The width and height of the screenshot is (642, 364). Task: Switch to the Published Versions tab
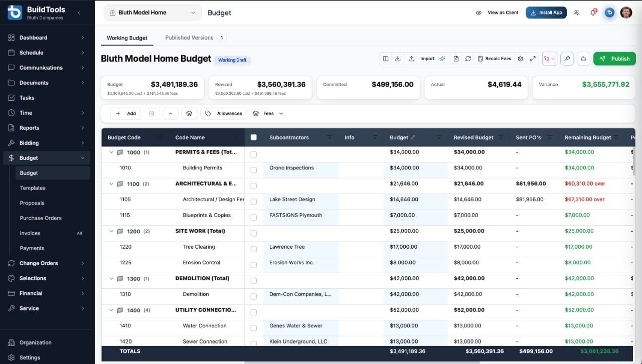[x=195, y=38]
